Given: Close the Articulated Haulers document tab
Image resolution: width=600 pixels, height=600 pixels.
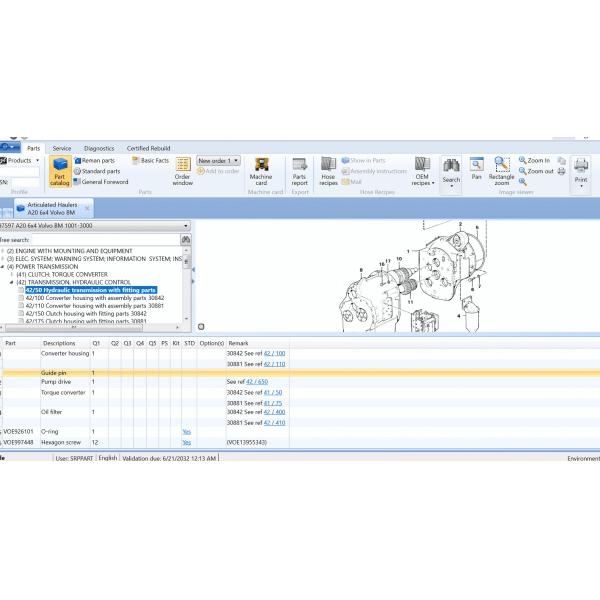Looking at the screenshot, I should 87,208.
